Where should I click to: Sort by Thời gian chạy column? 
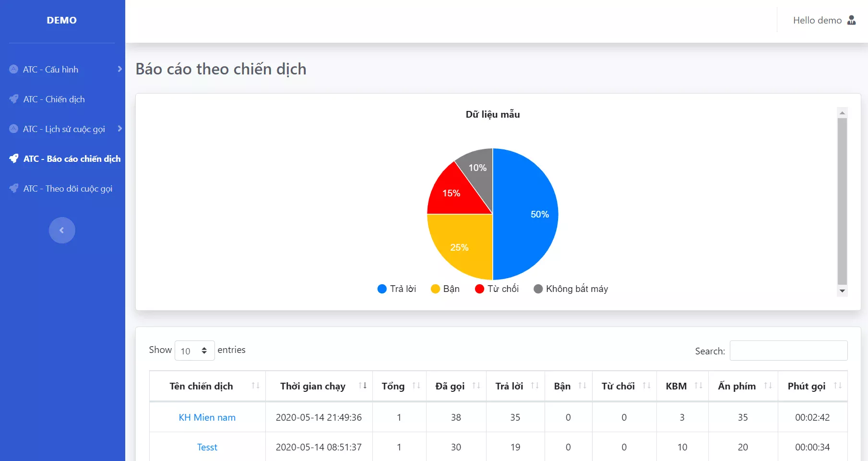click(x=319, y=386)
